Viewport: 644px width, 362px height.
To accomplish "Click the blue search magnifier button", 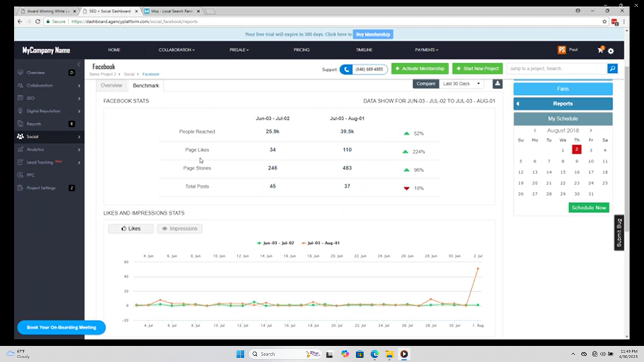I will [x=612, y=69].
